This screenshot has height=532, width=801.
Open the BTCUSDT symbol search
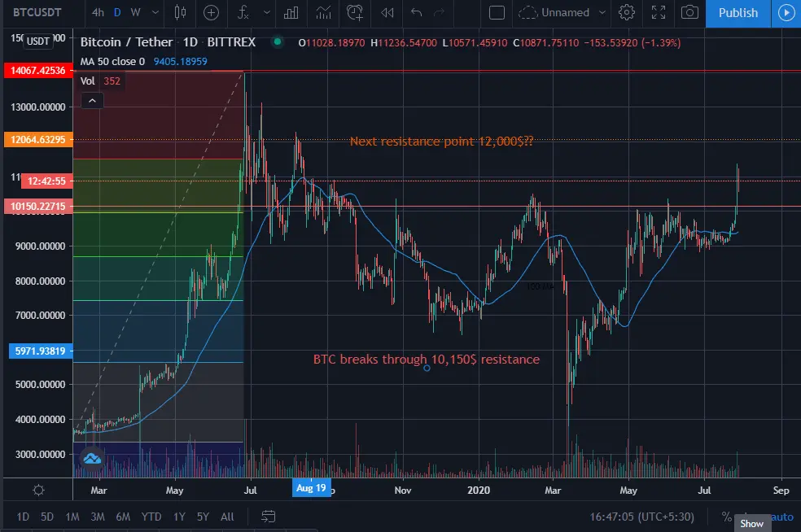click(37, 12)
